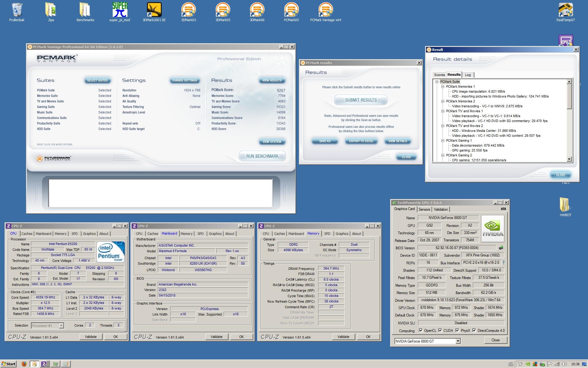588x368 pixels.
Task: Click the Action Center flag tray icon
Action: click(x=550, y=364)
